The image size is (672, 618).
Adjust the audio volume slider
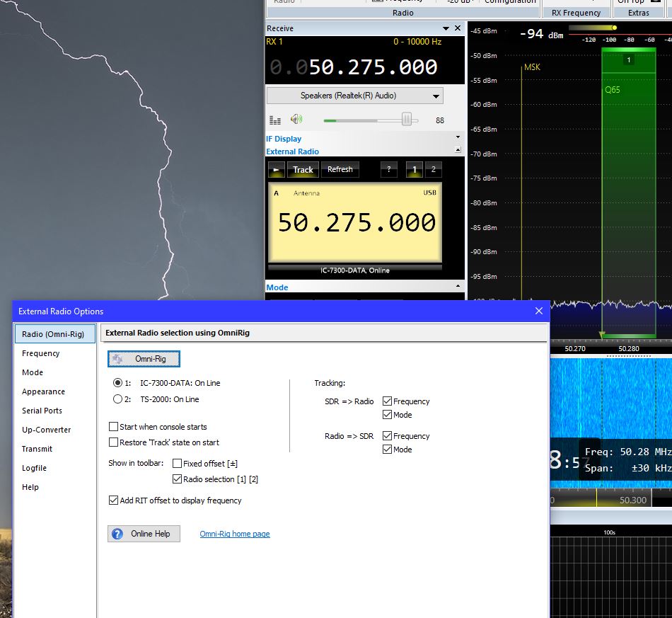point(406,120)
